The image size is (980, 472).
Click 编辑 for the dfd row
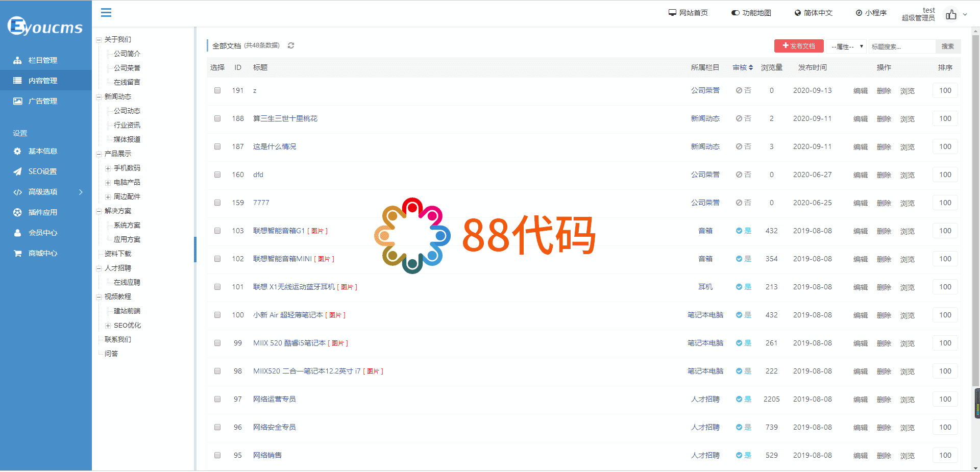coord(861,175)
